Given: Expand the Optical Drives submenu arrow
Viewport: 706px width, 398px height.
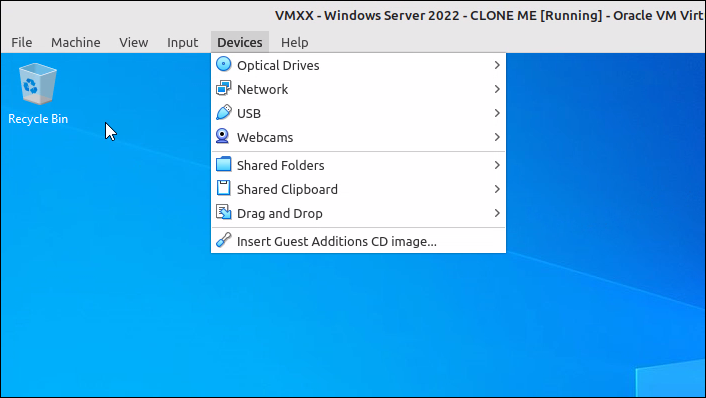Looking at the screenshot, I should pos(497,65).
